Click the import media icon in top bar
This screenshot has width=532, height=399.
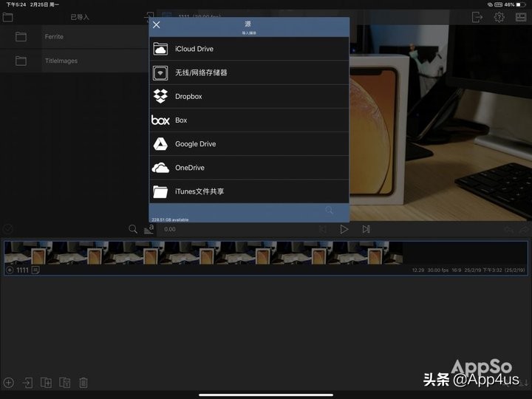pos(149,17)
